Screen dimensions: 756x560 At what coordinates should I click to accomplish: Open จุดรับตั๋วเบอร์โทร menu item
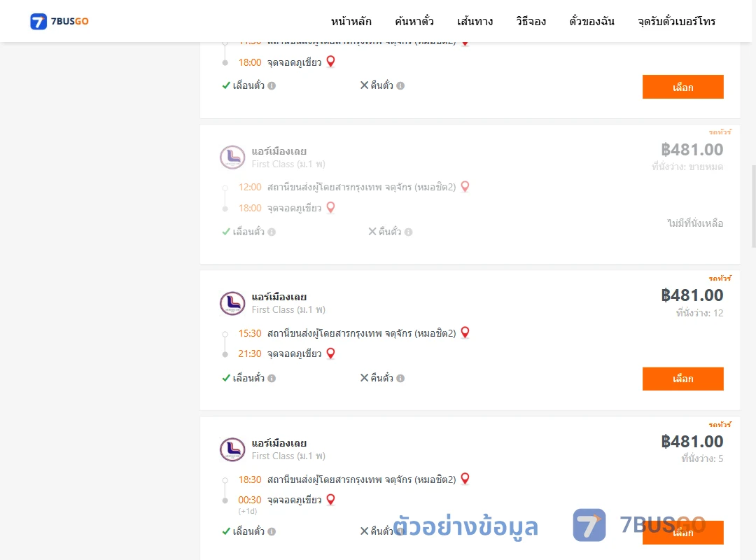[676, 21]
